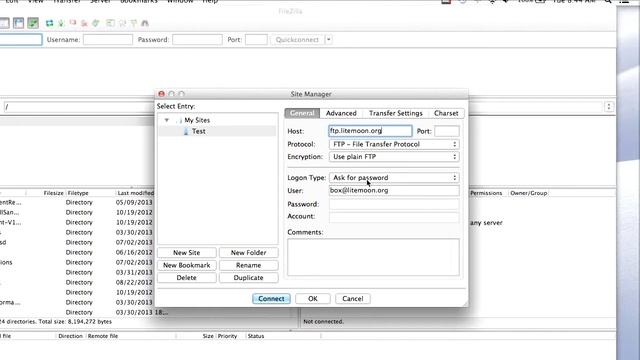
Task: Click the Host field containing ftp.litemoon.org
Action: 370,131
